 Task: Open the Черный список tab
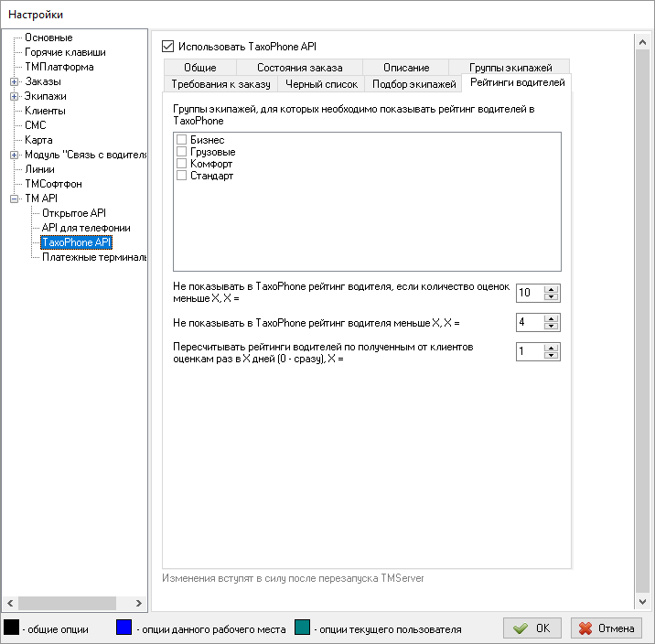click(321, 84)
